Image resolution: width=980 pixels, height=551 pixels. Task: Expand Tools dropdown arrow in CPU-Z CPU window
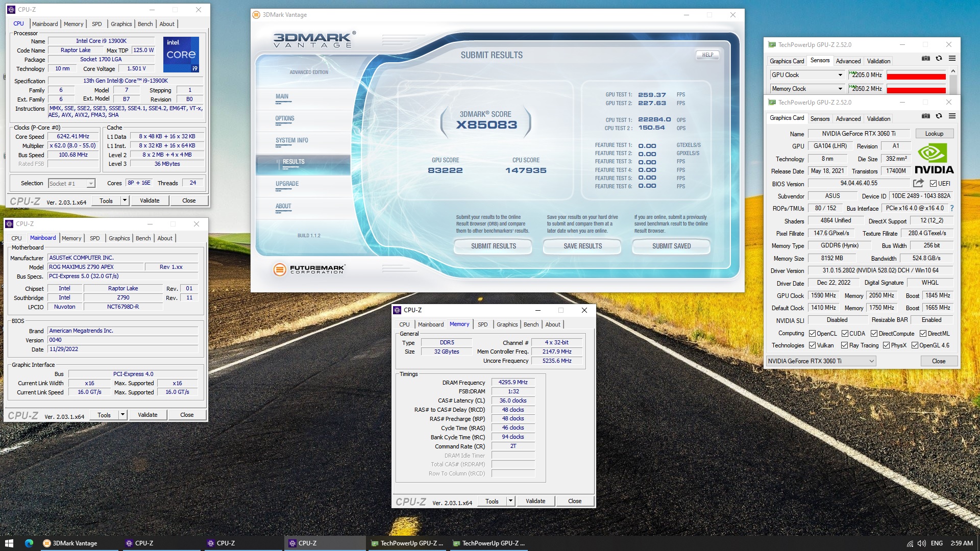tap(125, 201)
